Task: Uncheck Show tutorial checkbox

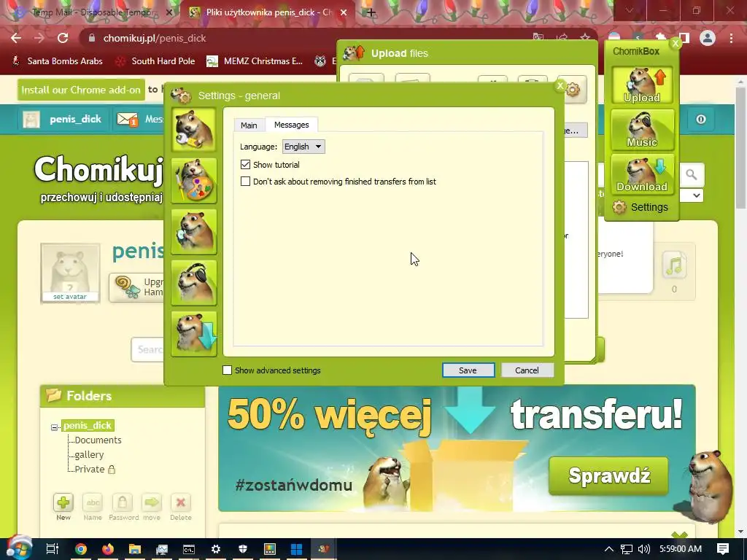Action: [245, 165]
